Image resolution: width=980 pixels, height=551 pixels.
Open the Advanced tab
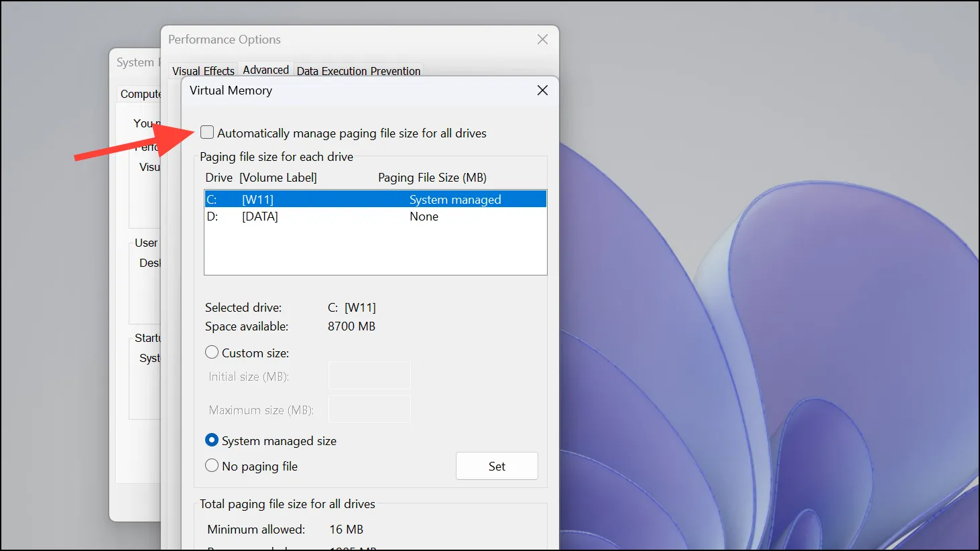coord(265,70)
